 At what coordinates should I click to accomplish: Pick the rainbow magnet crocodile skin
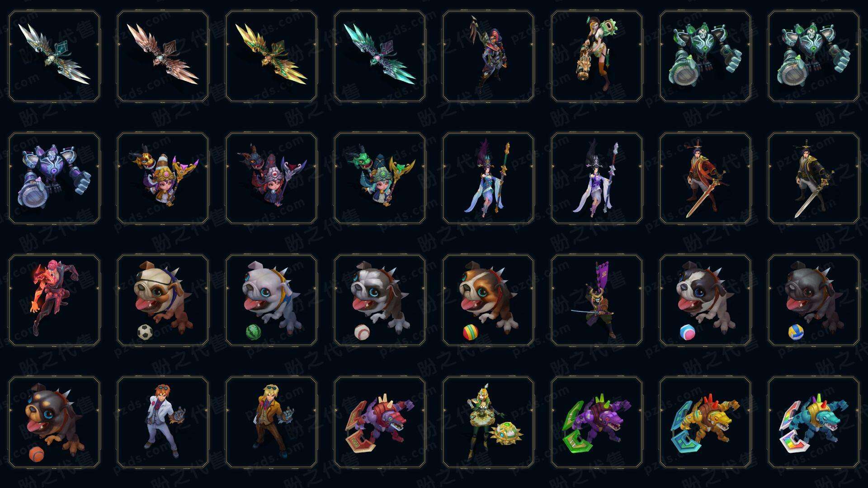coord(814,422)
